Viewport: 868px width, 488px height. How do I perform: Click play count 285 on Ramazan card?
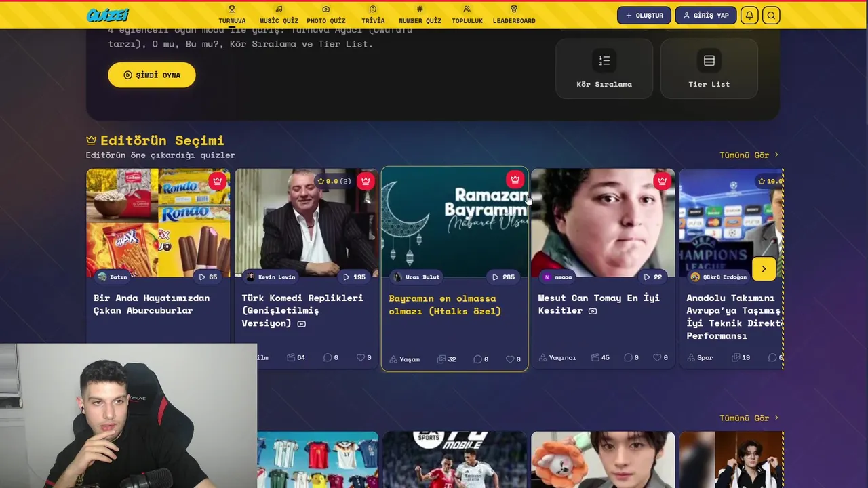pyautogui.click(x=503, y=277)
